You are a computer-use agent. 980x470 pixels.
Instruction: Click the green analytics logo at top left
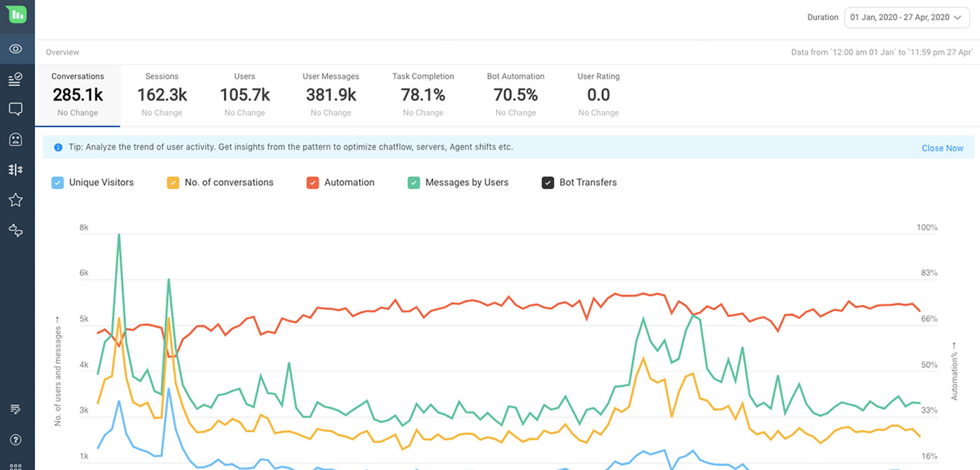click(x=17, y=13)
